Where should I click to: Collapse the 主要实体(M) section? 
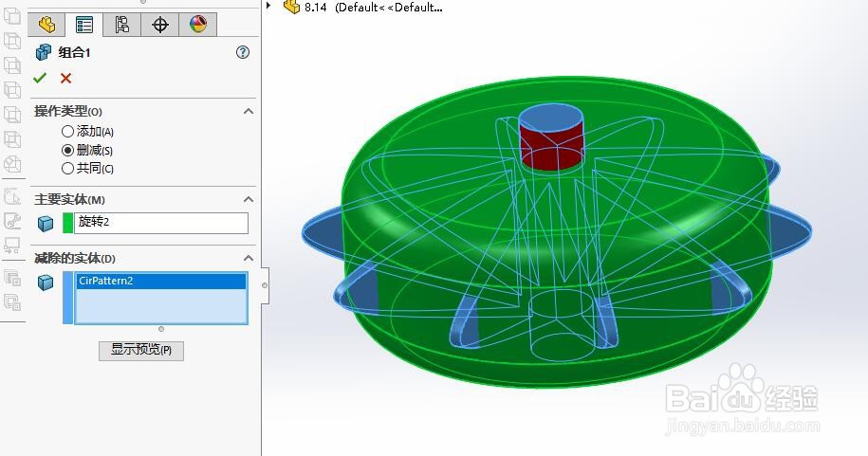(x=249, y=199)
